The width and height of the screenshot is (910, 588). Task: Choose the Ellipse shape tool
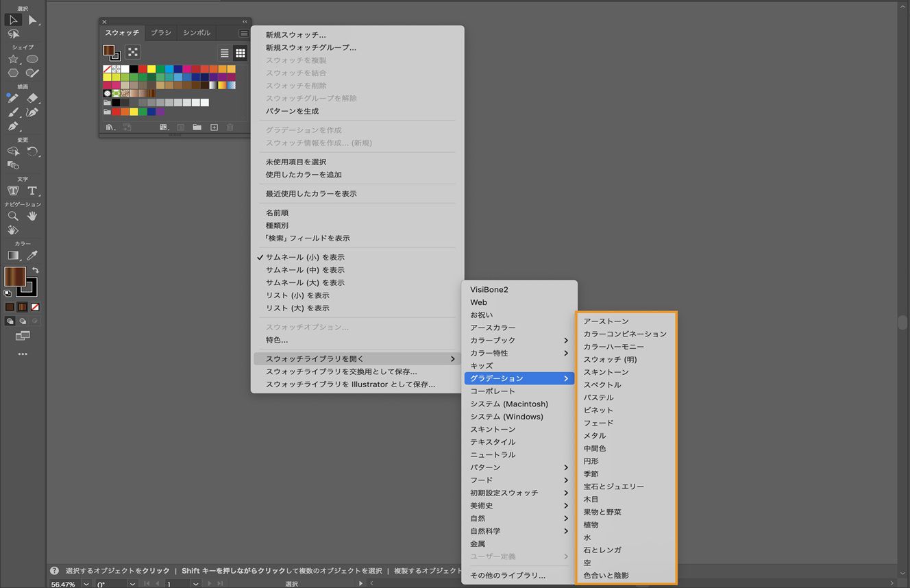(x=32, y=60)
